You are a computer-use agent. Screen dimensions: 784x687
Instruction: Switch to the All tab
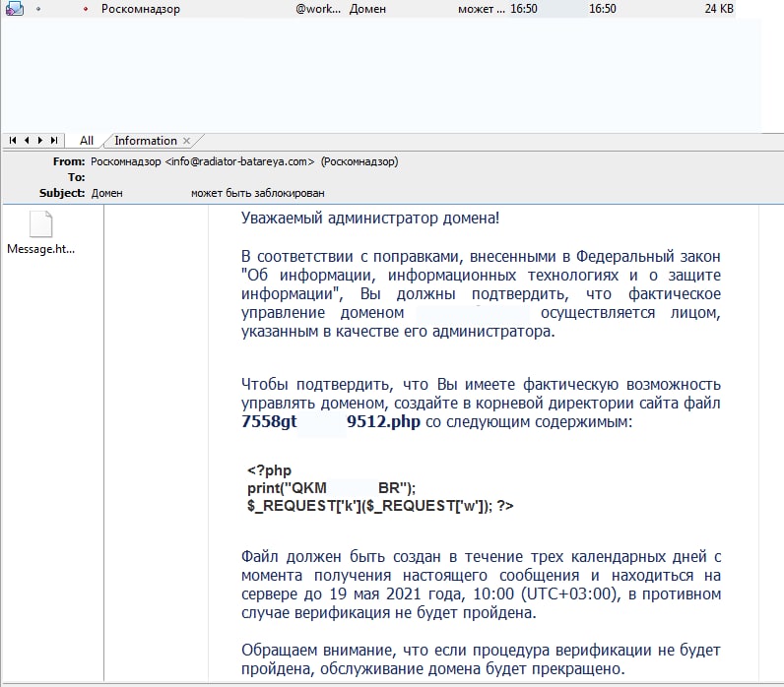(x=87, y=141)
